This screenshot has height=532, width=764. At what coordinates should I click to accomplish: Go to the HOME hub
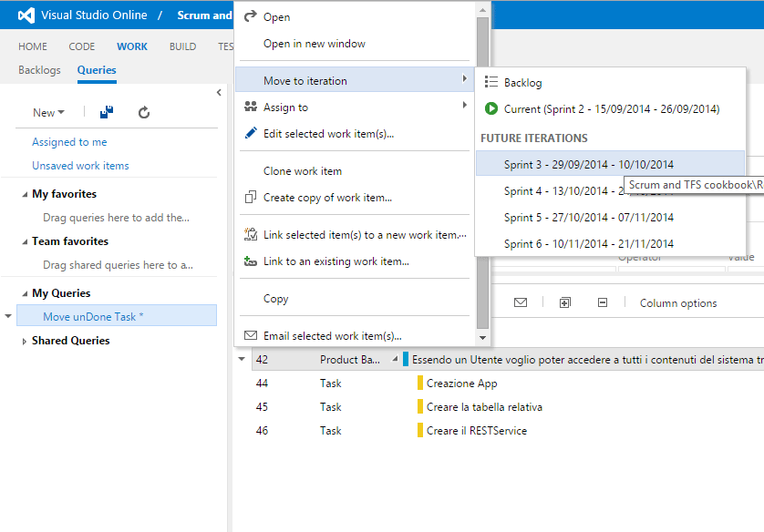coord(33,46)
